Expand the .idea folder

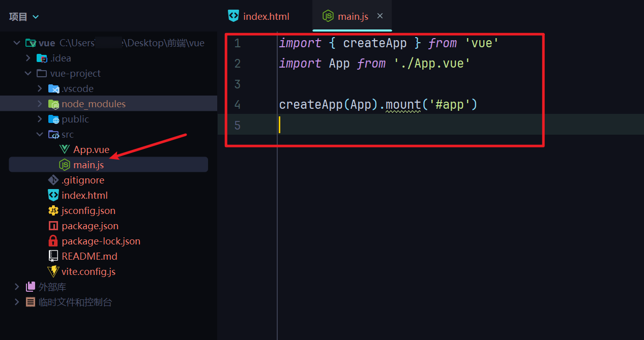[x=28, y=58]
